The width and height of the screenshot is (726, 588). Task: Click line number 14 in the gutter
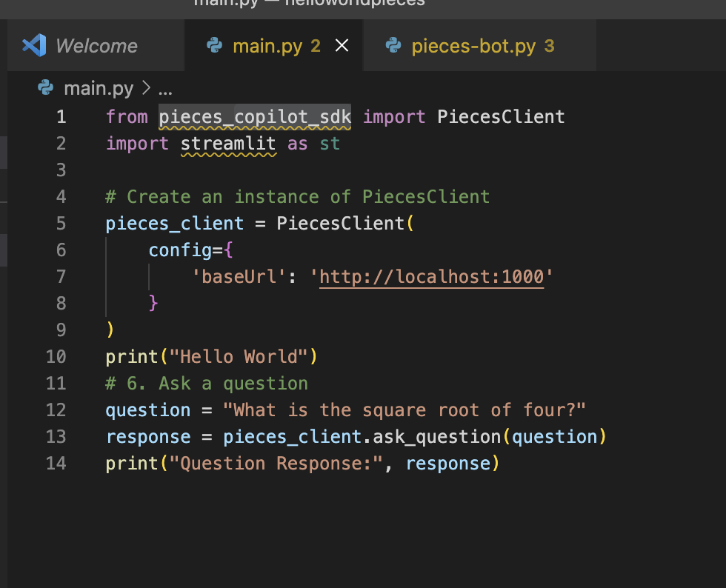[x=56, y=464]
